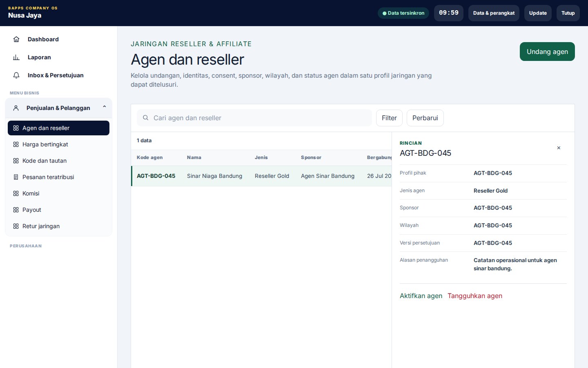
Task: Click the Laporan chart icon
Action: point(16,57)
